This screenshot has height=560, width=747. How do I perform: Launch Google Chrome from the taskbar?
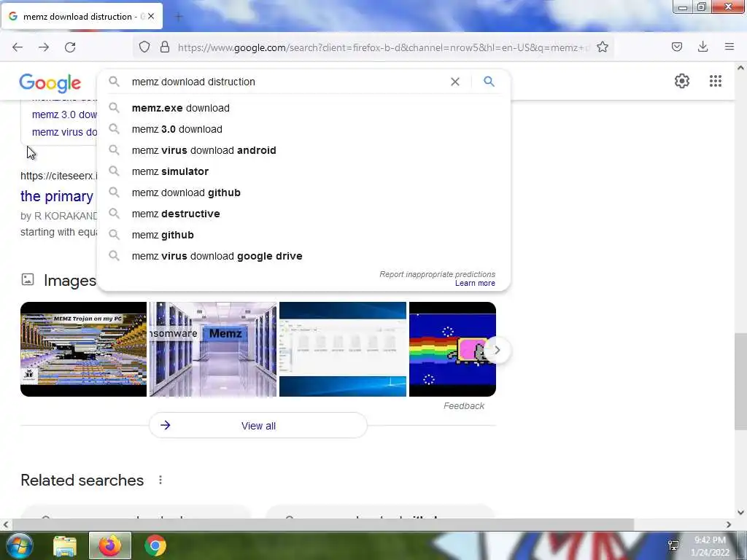(155, 545)
